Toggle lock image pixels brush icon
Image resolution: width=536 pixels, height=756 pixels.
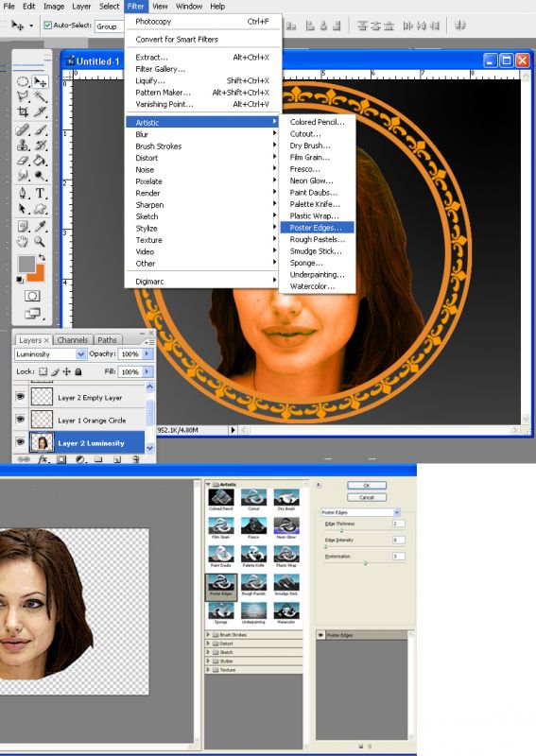(55, 371)
